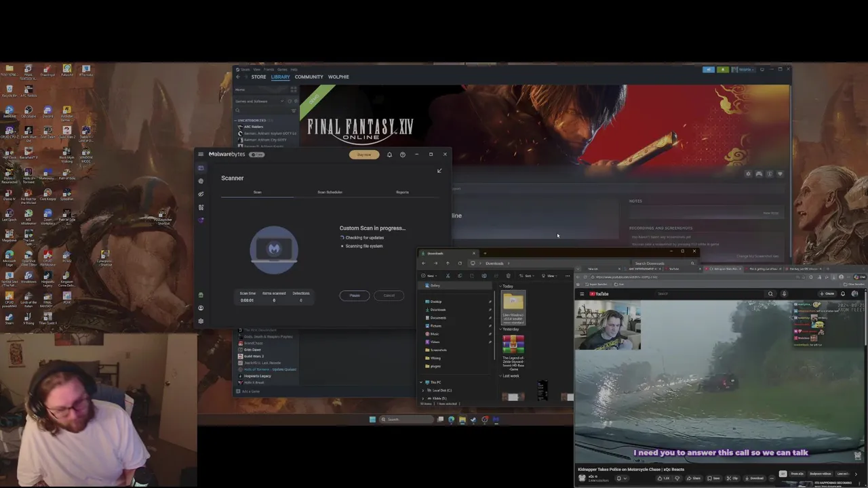Open the LIBRARY tab in Steam
Viewport: 868px width, 488px height.
click(x=280, y=77)
